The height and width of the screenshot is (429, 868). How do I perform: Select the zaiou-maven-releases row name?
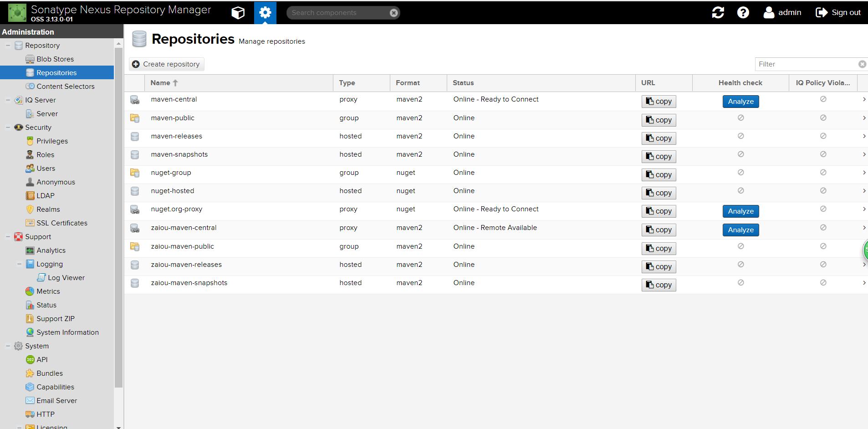[186, 265]
